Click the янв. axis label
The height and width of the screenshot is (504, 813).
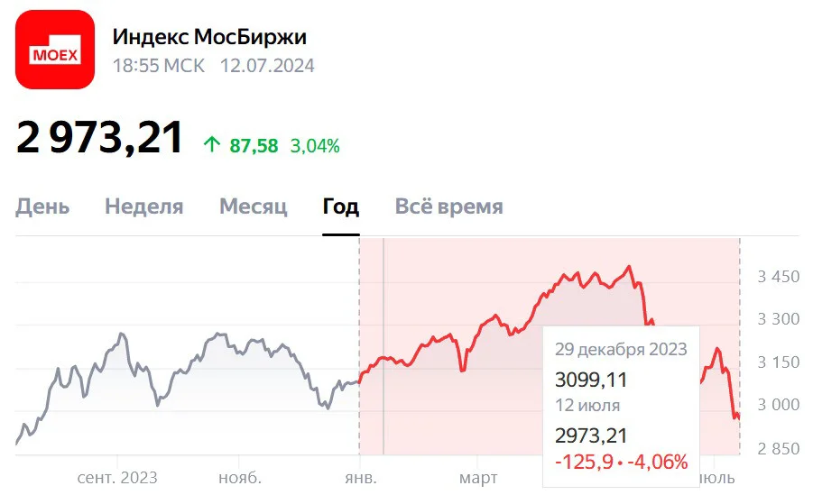click(x=361, y=478)
